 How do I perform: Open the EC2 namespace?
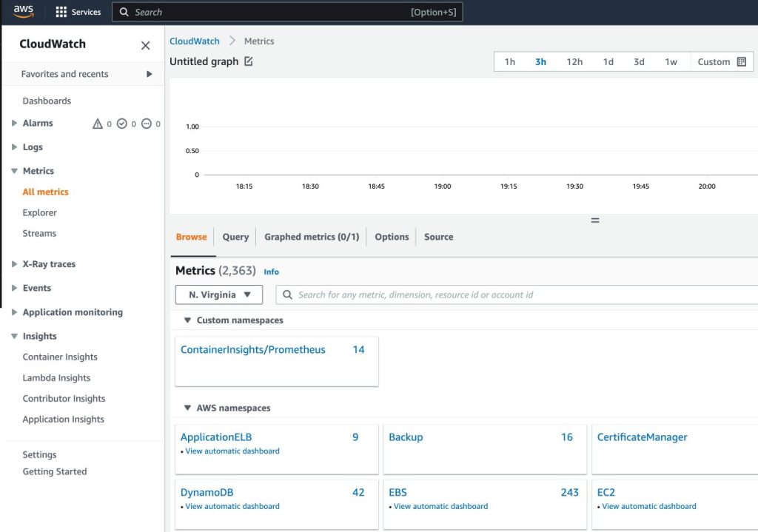pos(606,492)
